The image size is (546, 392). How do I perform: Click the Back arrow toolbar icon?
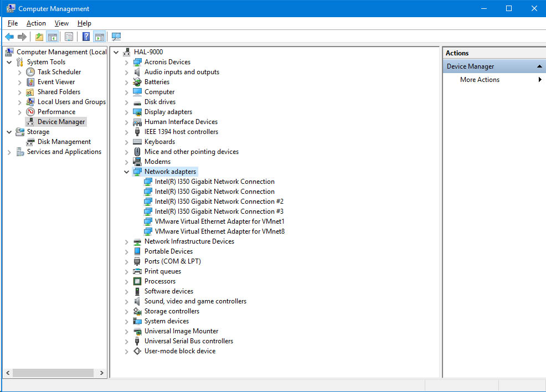click(x=9, y=37)
